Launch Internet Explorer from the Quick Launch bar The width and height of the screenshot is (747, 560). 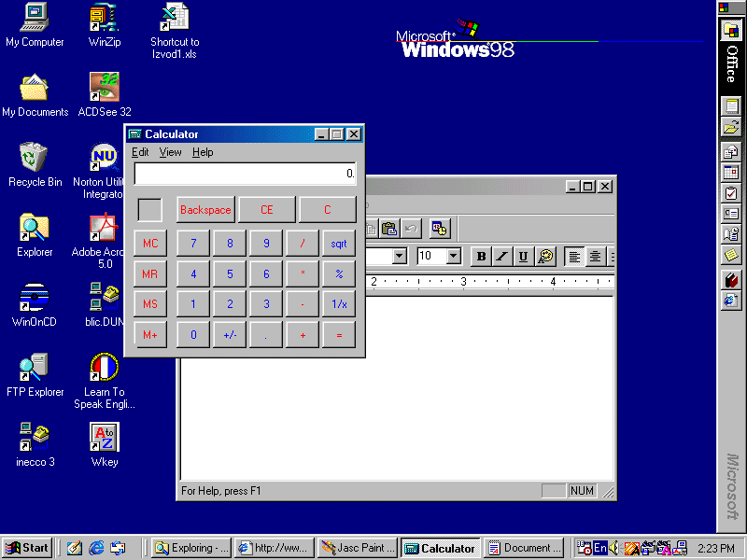(96, 548)
